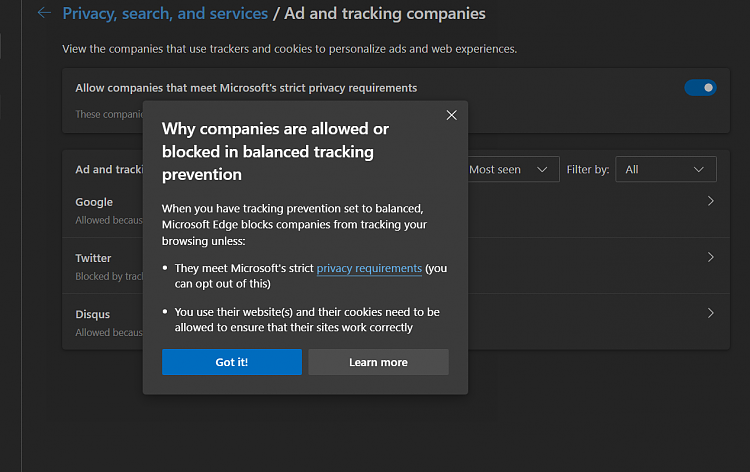Viewport: 750px width, 472px height.
Task: Go back using the left arrow icon
Action: (x=44, y=13)
